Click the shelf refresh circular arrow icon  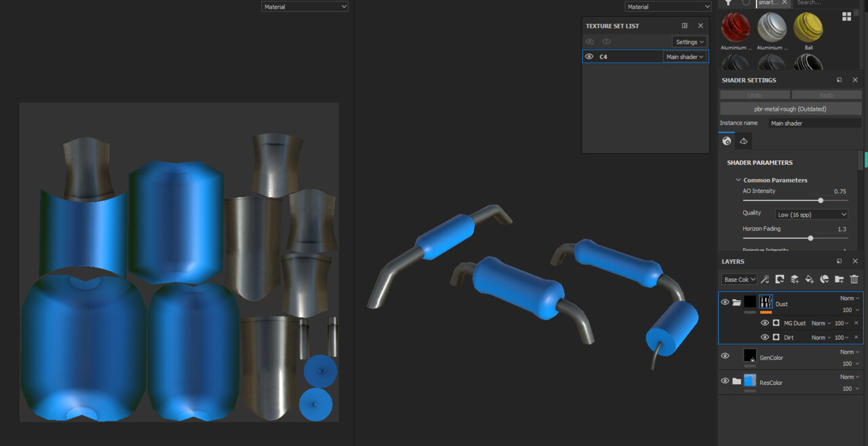click(746, 3)
